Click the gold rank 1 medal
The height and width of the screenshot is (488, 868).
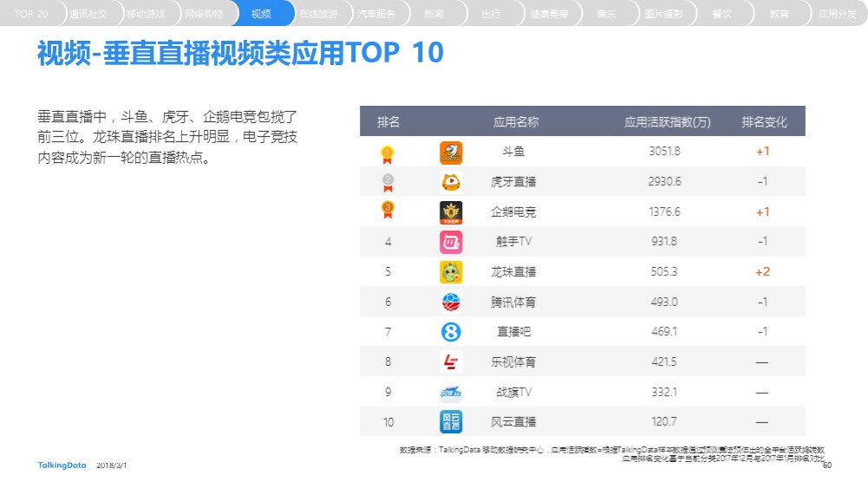tap(388, 154)
